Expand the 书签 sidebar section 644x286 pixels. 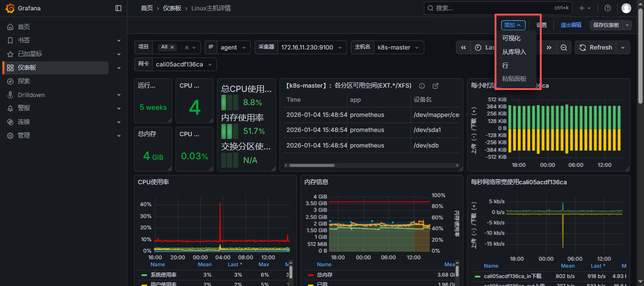coord(119,41)
